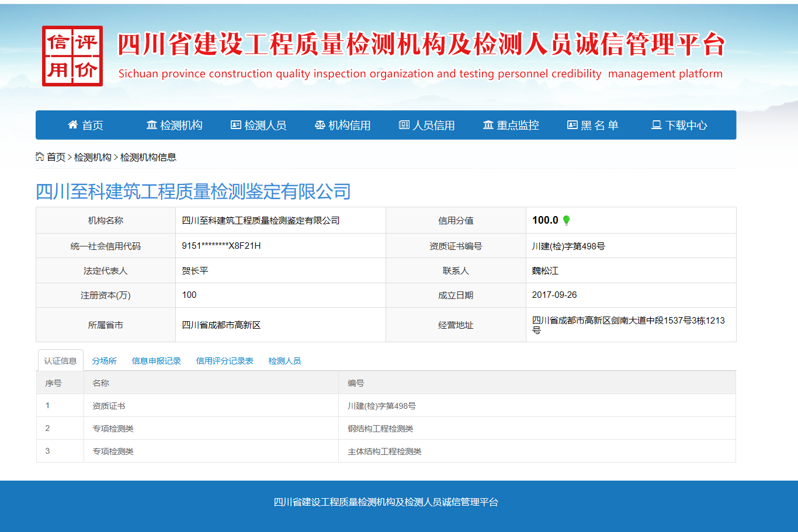
Task: Open the 首页 breadcrumb link
Action: tap(56, 157)
